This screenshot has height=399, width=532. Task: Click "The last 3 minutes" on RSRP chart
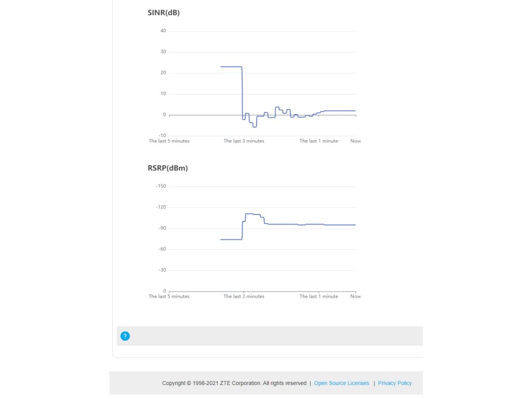click(244, 297)
